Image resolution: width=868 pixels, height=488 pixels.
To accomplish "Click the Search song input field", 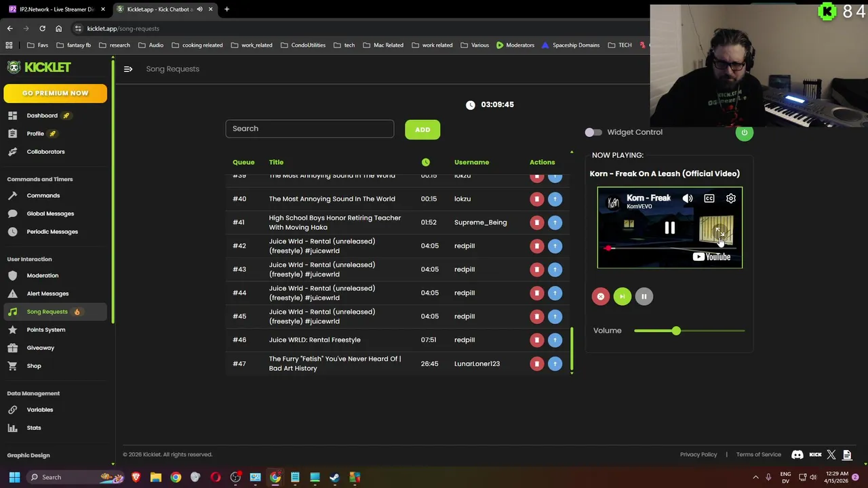I will pos(310,129).
